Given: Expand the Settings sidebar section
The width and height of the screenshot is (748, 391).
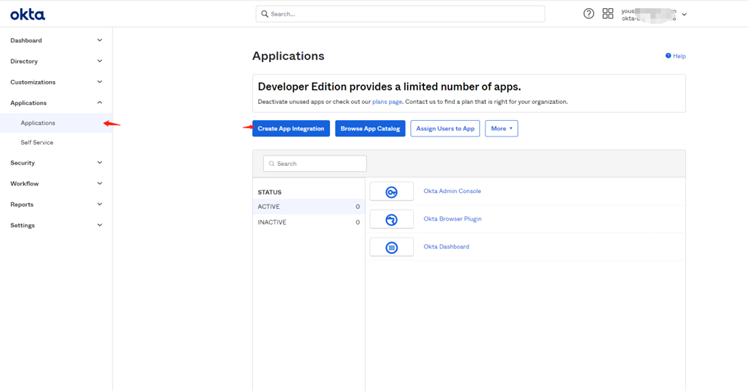Looking at the screenshot, I should [99, 225].
